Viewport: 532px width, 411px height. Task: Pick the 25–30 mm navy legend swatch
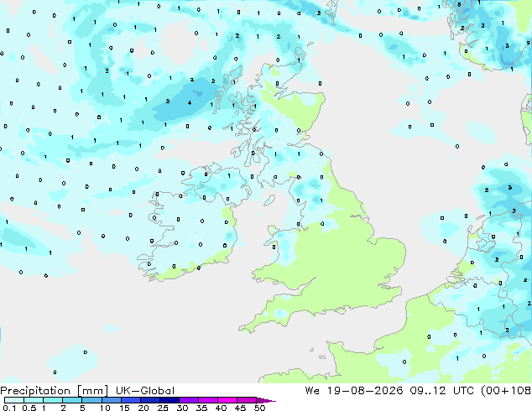click(170, 400)
